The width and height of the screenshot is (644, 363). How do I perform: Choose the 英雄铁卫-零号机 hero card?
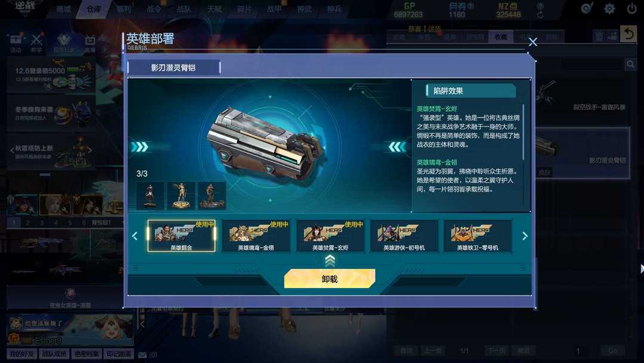pos(478,236)
